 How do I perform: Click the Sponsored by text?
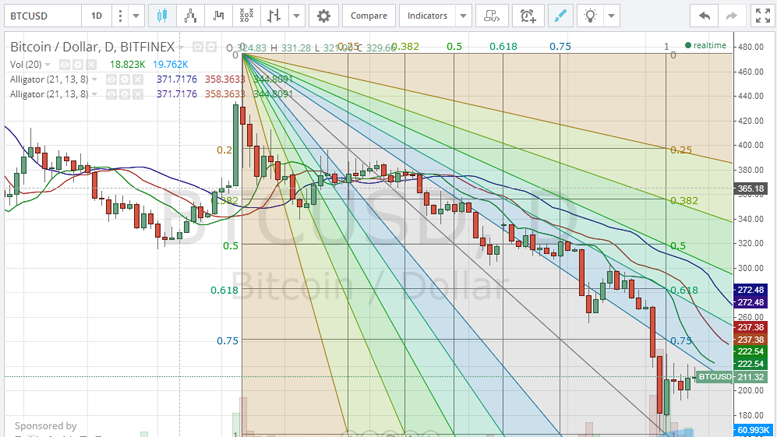46,426
